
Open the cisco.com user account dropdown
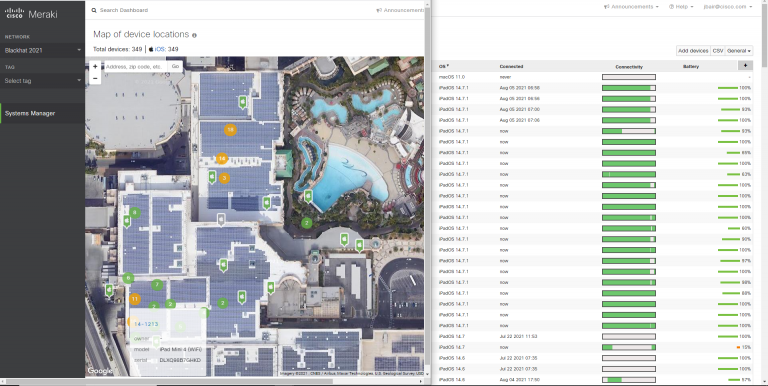(x=727, y=7)
